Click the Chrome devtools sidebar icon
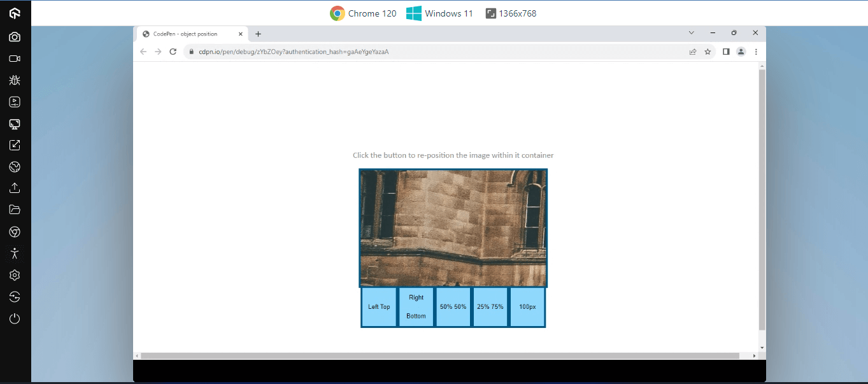This screenshot has width=868, height=384. (15, 232)
